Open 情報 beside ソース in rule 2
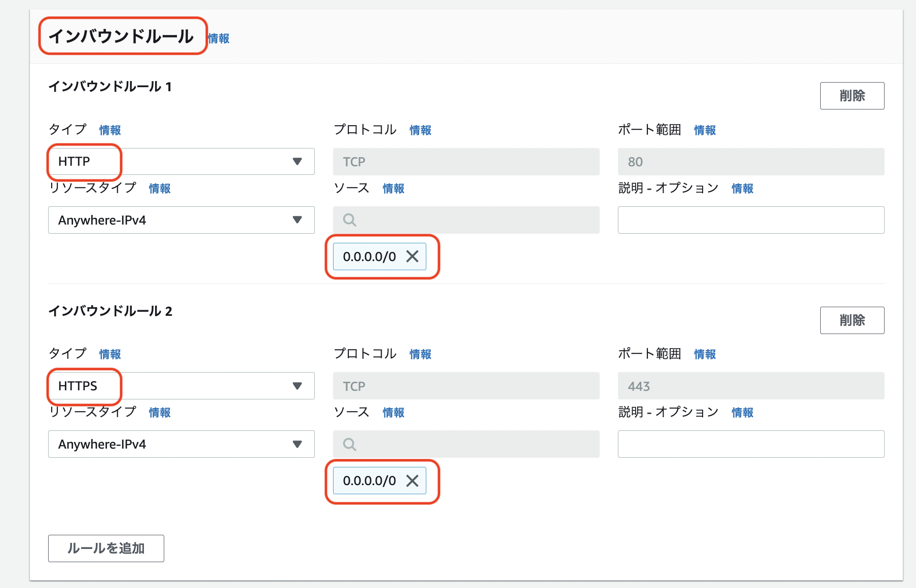916x588 pixels. [x=393, y=412]
